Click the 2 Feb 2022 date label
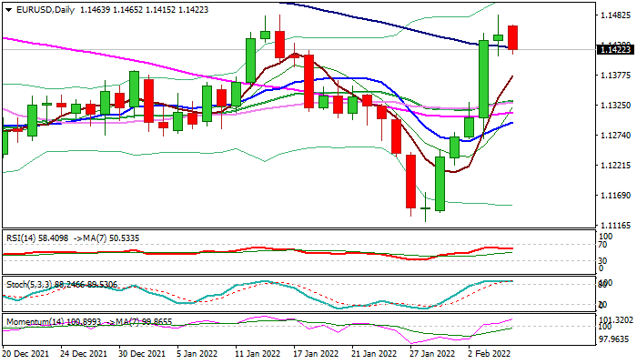The width and height of the screenshot is (637, 364). pos(490,353)
